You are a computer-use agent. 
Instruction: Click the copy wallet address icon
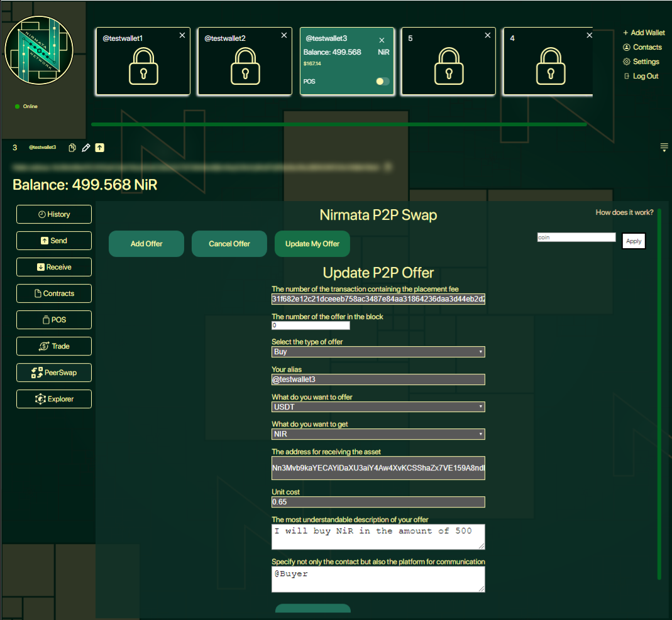tap(72, 148)
